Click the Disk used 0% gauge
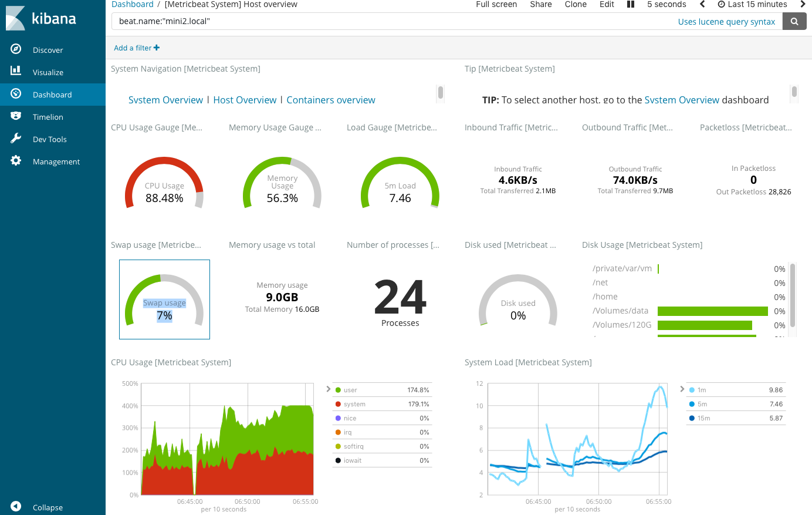Viewport: 812px width, 515px height. click(x=518, y=299)
